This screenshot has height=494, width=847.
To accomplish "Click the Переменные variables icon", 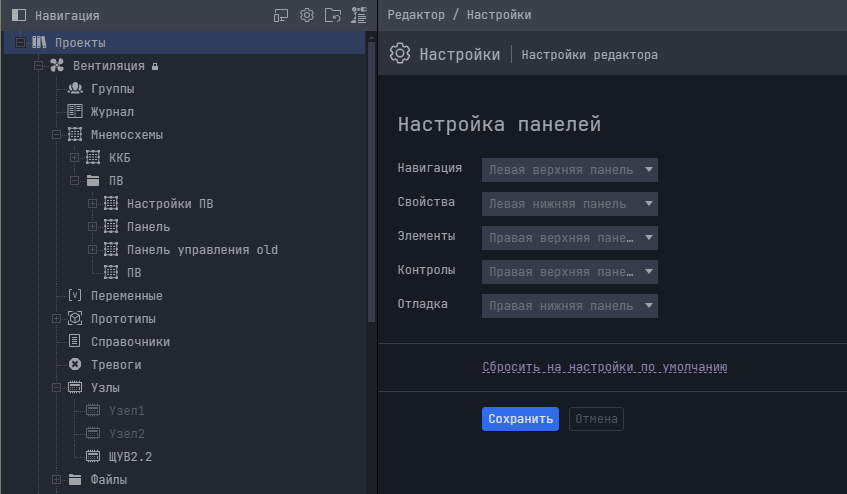I will (x=75, y=296).
